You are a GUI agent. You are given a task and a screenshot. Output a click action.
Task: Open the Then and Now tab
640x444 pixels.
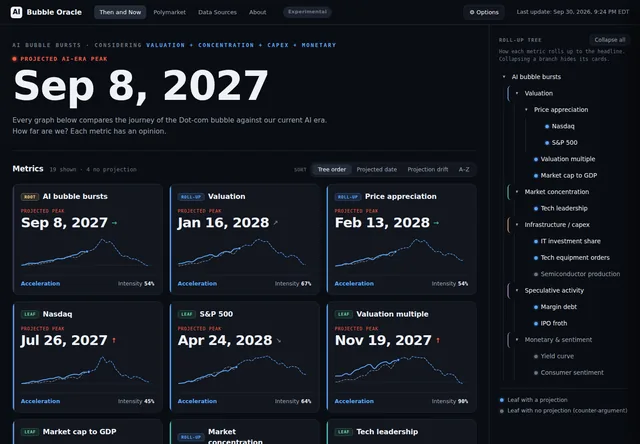120,12
